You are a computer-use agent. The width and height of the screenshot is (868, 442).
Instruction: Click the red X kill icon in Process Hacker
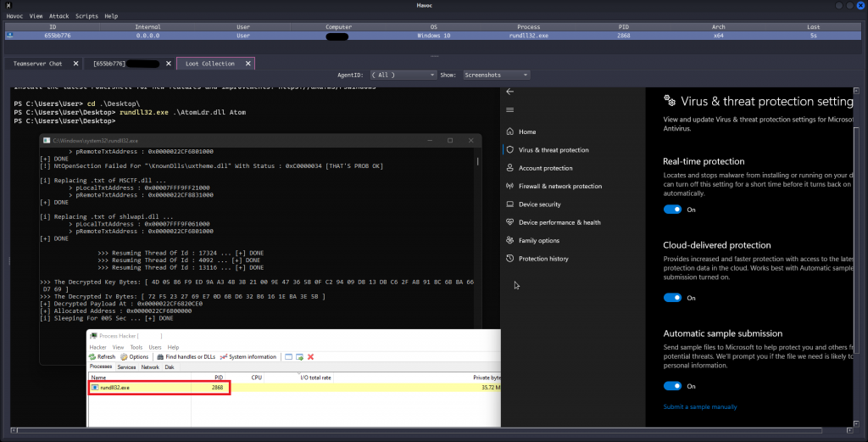tap(310, 356)
